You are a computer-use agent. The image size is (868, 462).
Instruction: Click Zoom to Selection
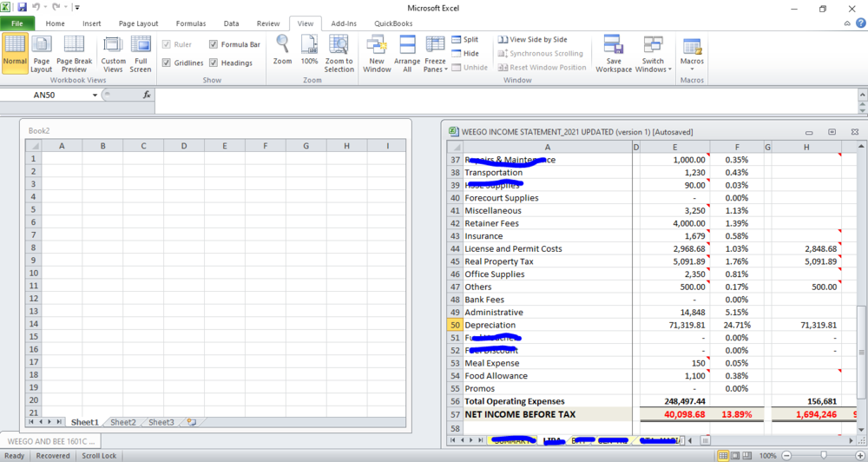[x=339, y=53]
